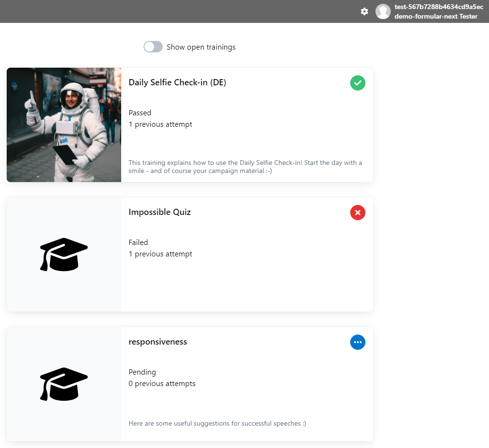Click the red failed X icon
The height and width of the screenshot is (448, 489).
coord(358,213)
